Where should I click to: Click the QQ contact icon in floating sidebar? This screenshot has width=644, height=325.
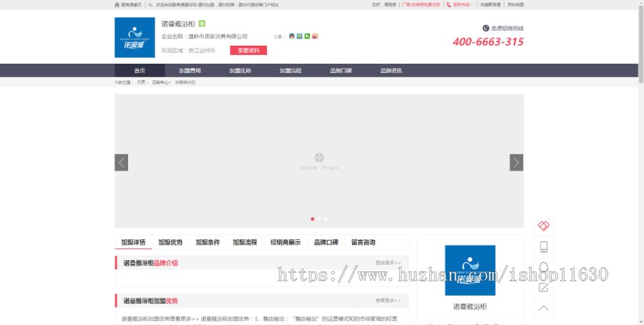tap(543, 267)
